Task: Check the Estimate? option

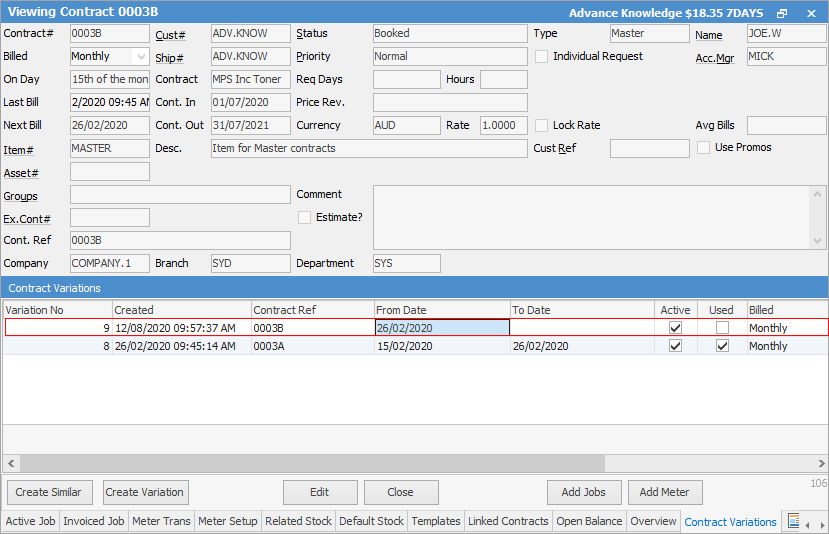Action: 305,217
